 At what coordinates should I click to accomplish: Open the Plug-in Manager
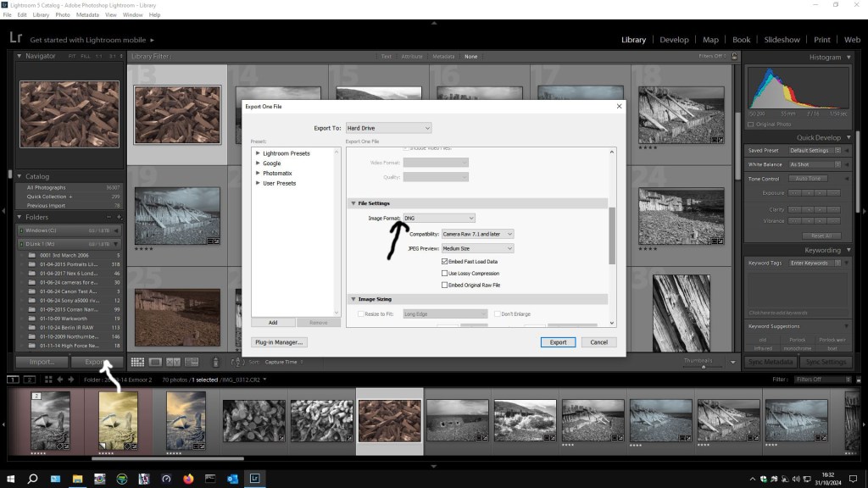click(279, 342)
